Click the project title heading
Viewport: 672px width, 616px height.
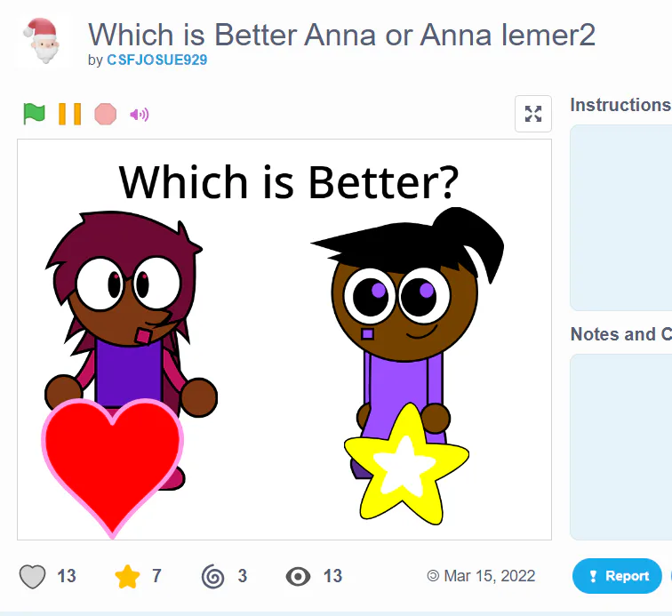click(341, 35)
